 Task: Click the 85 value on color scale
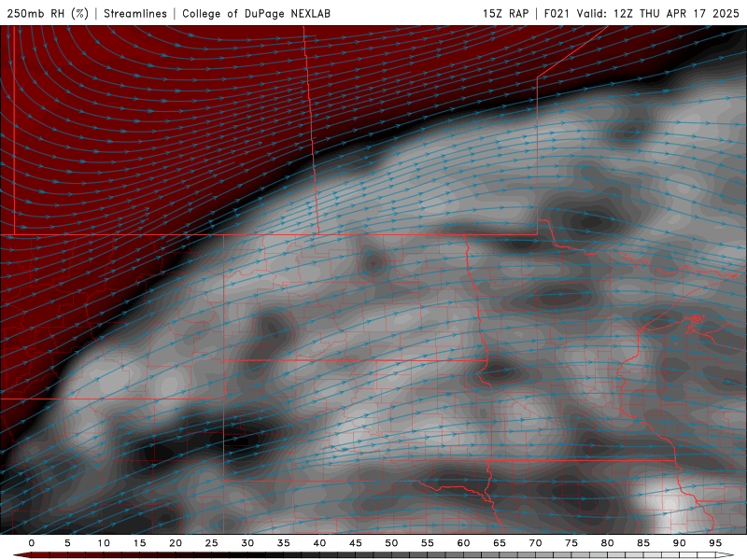(643, 543)
